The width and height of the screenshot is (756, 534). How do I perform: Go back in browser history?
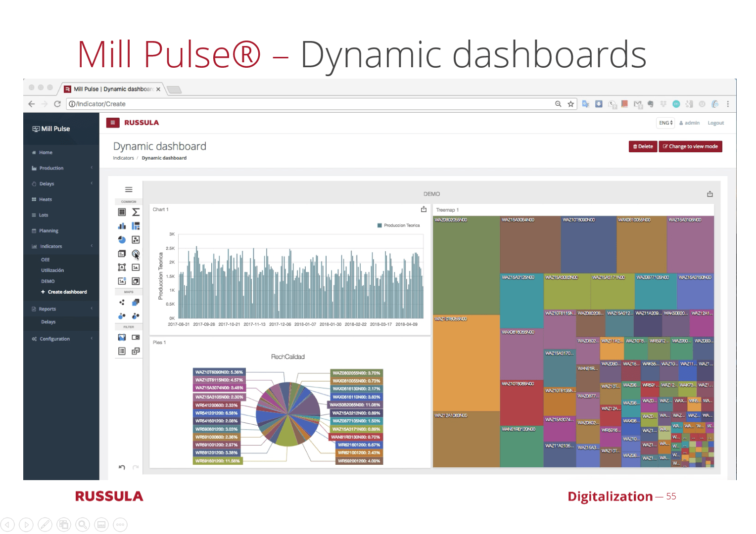(32, 104)
